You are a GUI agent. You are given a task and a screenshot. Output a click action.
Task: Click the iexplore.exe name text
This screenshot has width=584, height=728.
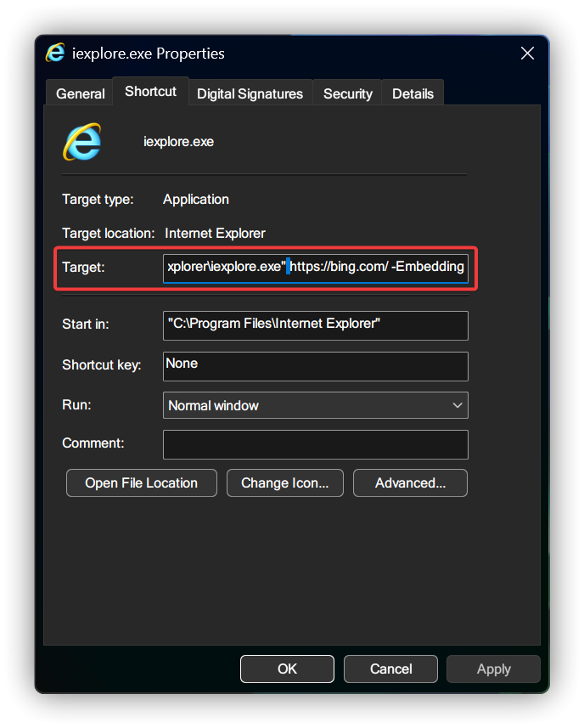click(178, 142)
